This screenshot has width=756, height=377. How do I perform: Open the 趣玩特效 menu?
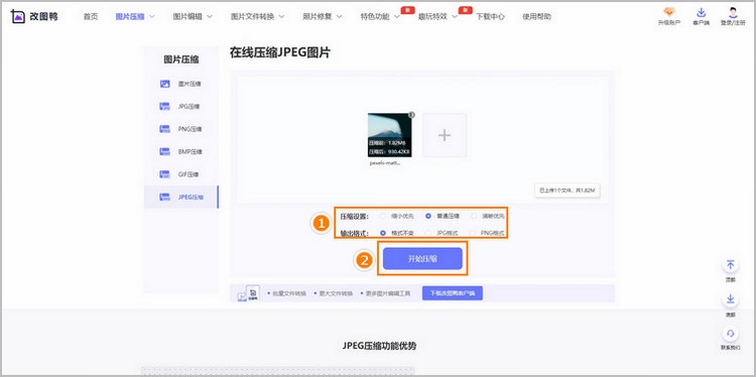click(x=432, y=16)
